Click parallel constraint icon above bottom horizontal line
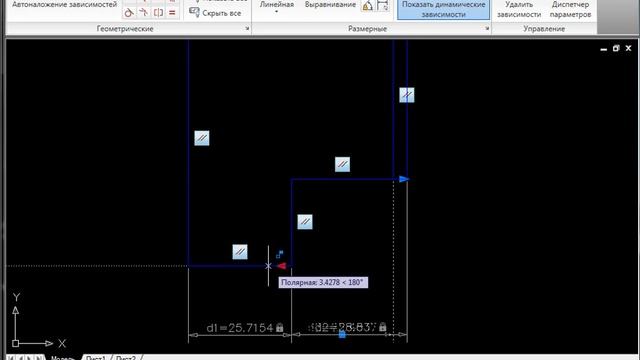 (240, 252)
